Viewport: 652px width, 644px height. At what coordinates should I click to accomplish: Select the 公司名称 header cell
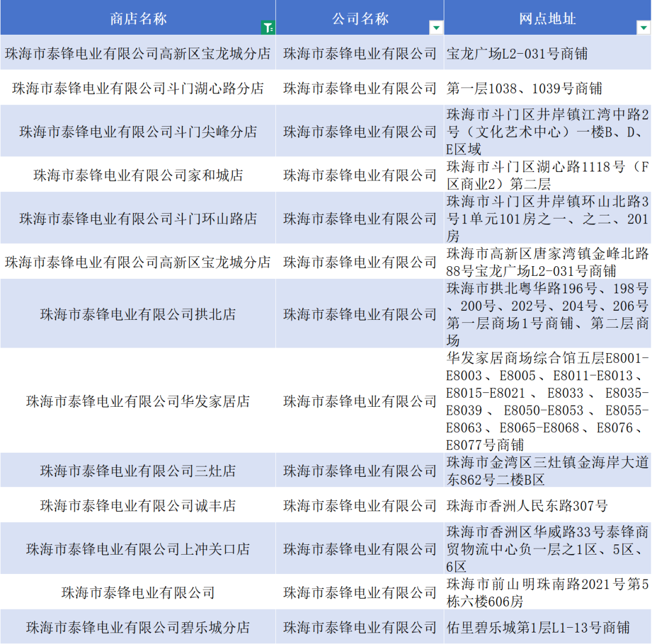pos(360,18)
